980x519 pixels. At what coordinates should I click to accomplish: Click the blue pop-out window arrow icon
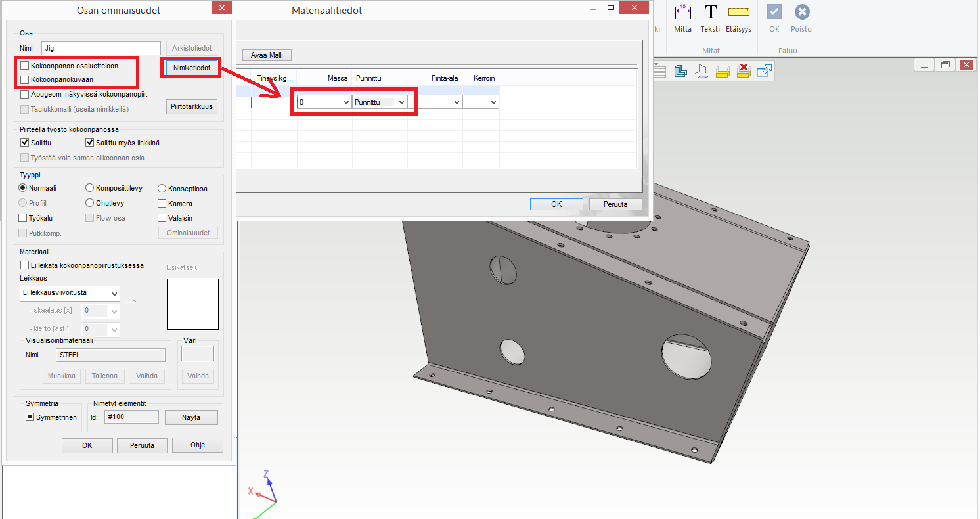(765, 71)
